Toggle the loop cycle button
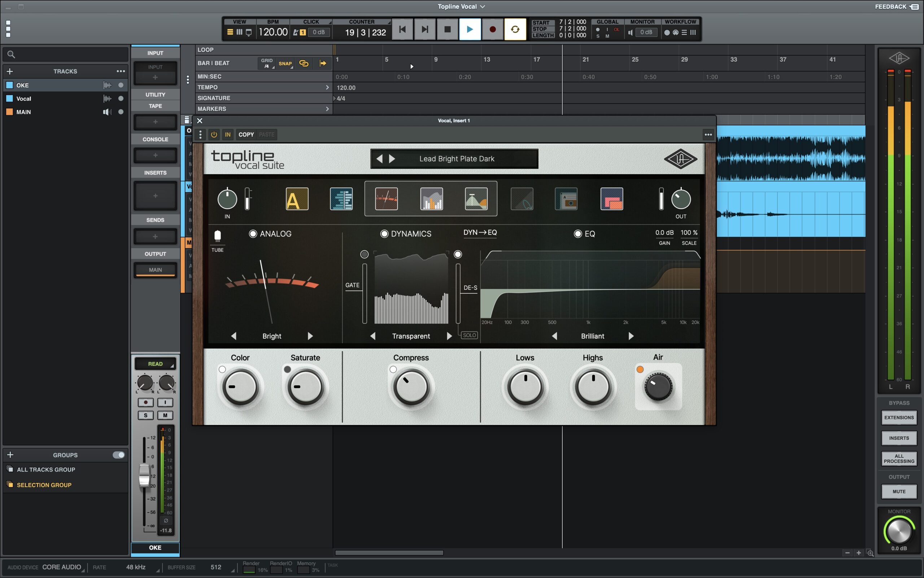The image size is (924, 578). pyautogui.click(x=515, y=29)
